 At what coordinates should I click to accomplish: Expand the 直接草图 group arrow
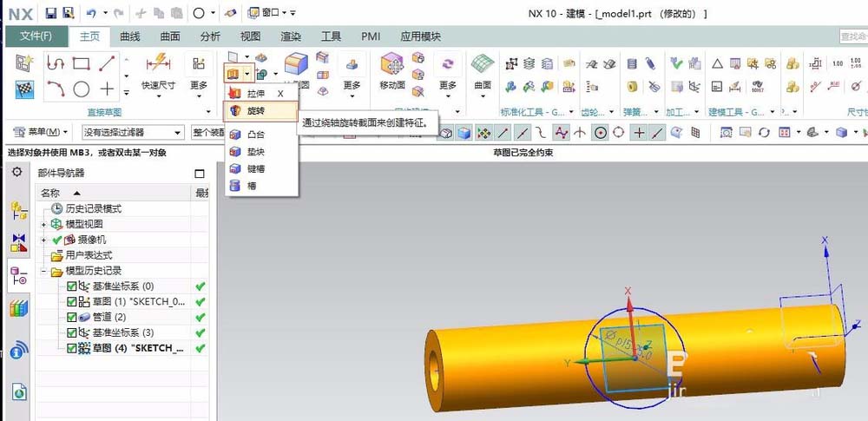pos(208,112)
